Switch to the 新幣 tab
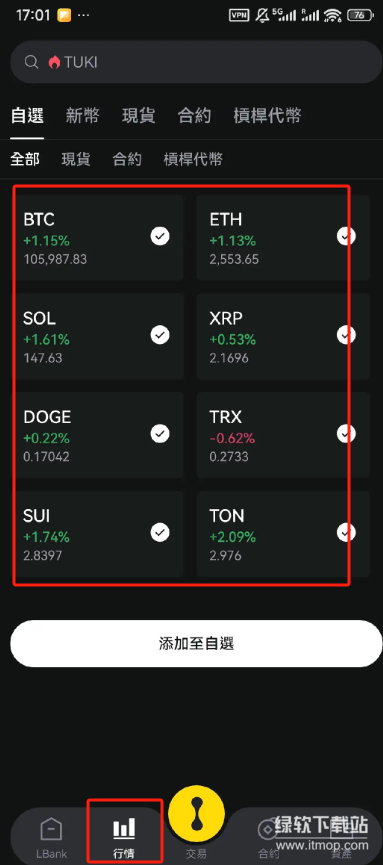Screen dimensions: 383x865 [x=83, y=116]
